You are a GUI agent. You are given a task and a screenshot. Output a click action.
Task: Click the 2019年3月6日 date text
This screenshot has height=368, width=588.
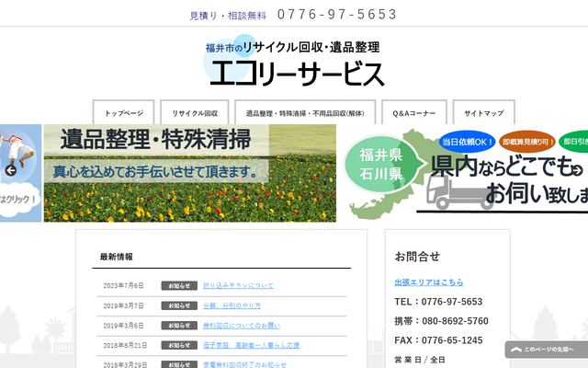123,326
